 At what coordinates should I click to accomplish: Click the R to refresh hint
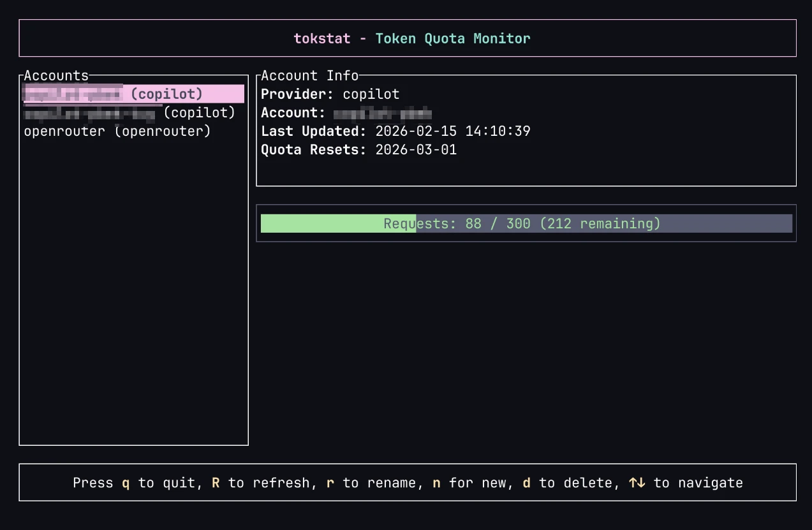(260, 483)
